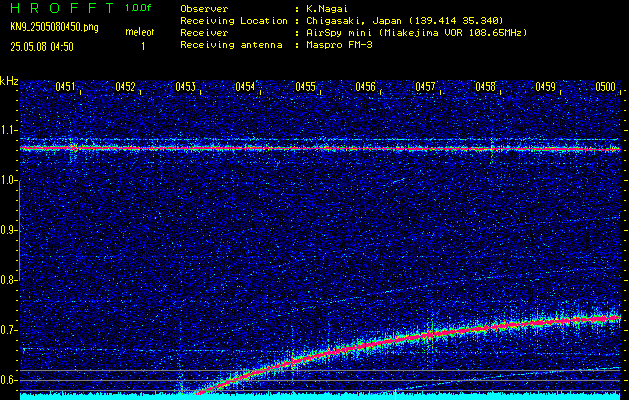The height and width of the screenshot is (400, 629).
Task: Click the HROFFT title text
Action: point(62,8)
